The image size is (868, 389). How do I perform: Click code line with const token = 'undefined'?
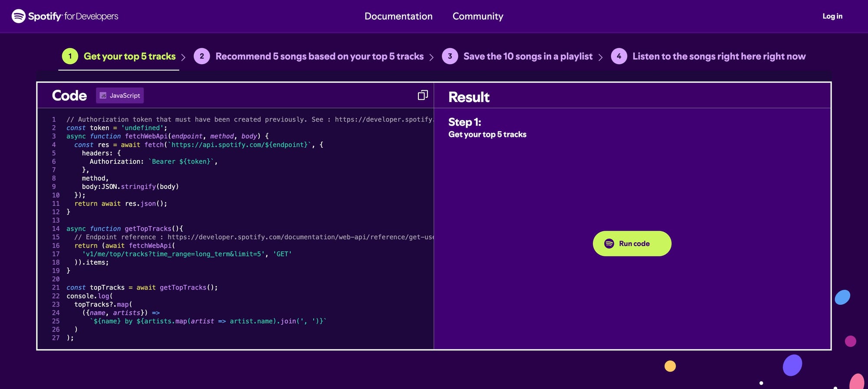tap(117, 128)
